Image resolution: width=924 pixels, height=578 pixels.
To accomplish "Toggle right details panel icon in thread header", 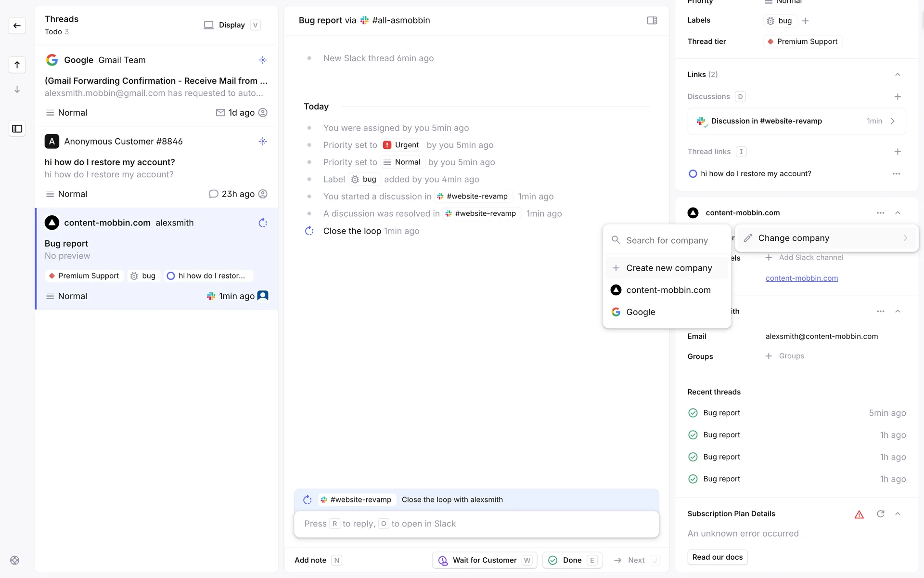I will tap(652, 20).
